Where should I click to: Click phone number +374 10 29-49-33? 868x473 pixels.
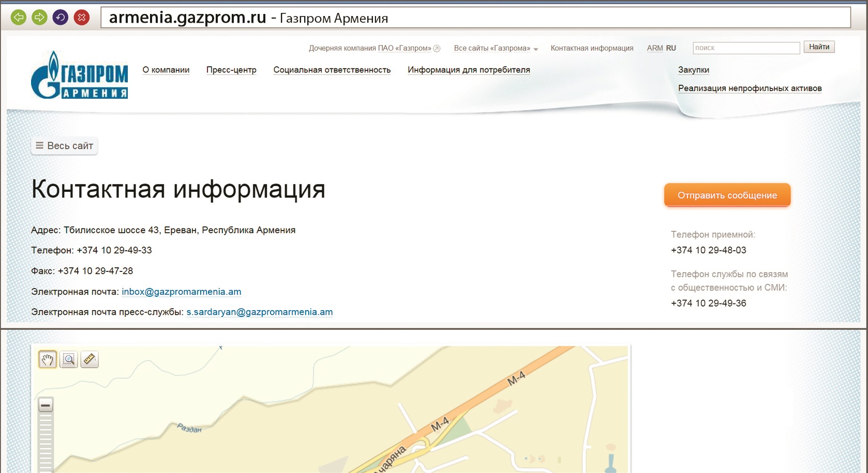tap(114, 250)
